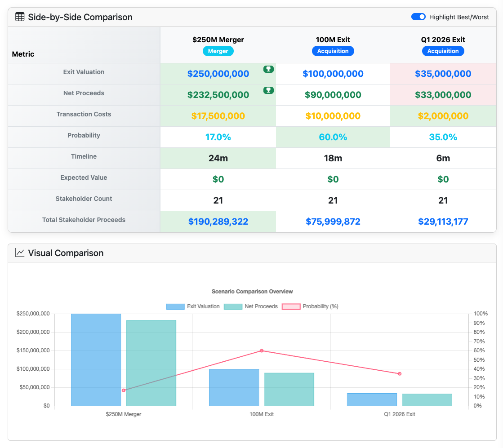503x448 pixels.
Task: Click the Exit Valuation bar for $250M Merger
Action: point(95,359)
